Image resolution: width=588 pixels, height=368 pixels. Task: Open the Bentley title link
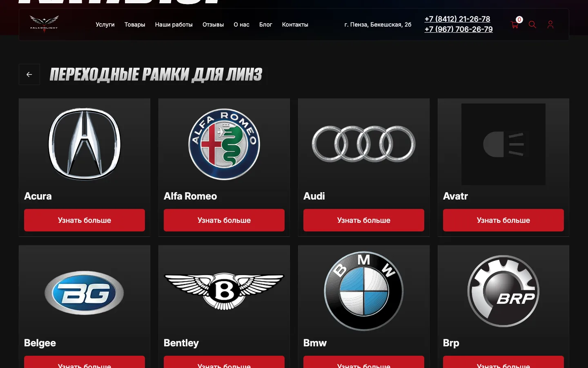[x=181, y=343]
